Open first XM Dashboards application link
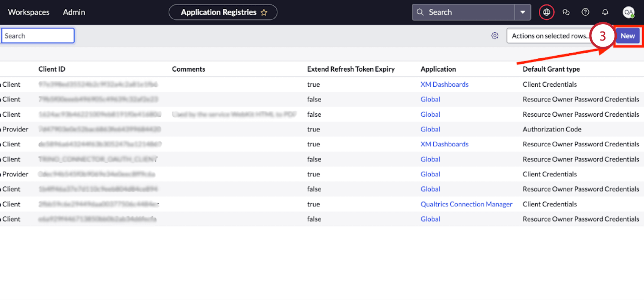Screen dimensions: 644x300 (x=444, y=84)
